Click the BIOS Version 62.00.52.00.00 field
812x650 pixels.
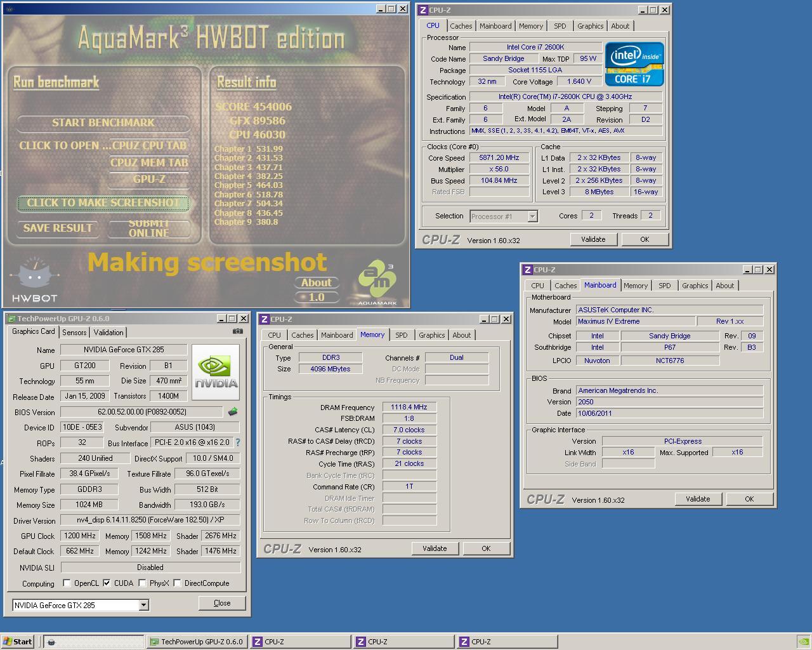(x=141, y=412)
